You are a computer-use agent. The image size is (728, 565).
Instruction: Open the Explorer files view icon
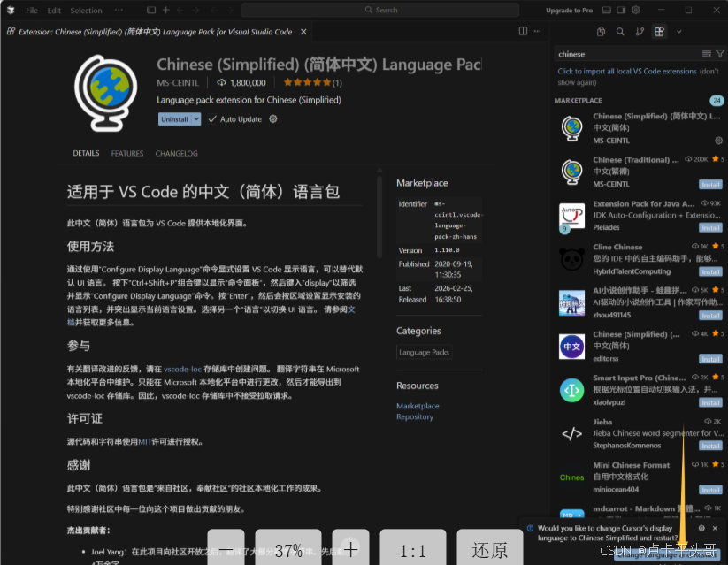pos(601,32)
